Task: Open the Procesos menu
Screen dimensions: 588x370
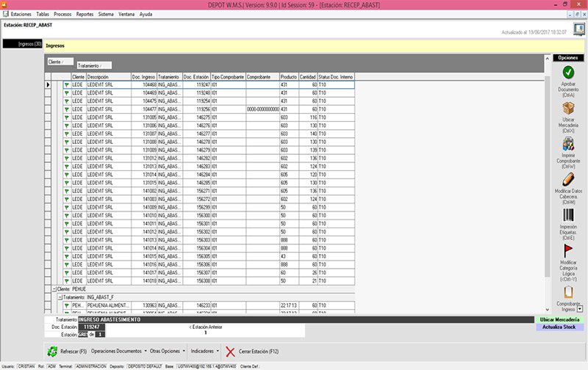Action: click(x=62, y=14)
